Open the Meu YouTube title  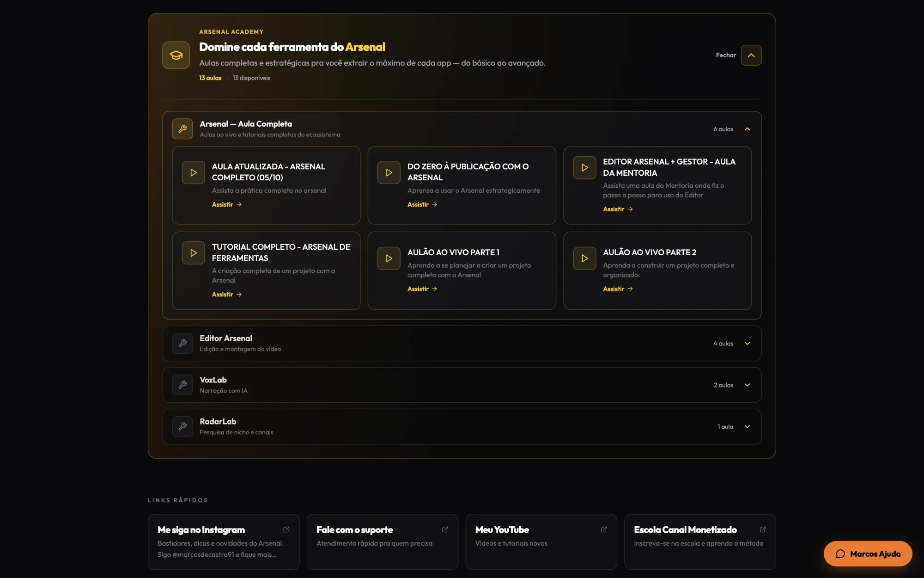point(502,530)
